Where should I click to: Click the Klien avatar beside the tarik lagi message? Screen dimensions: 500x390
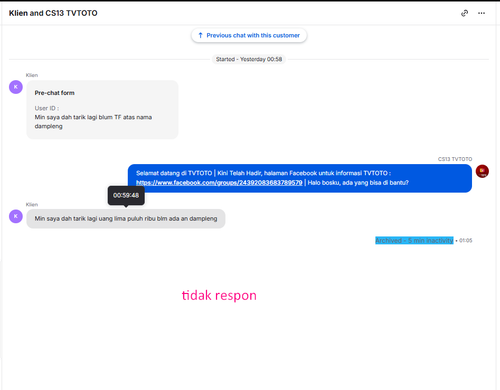point(16,216)
